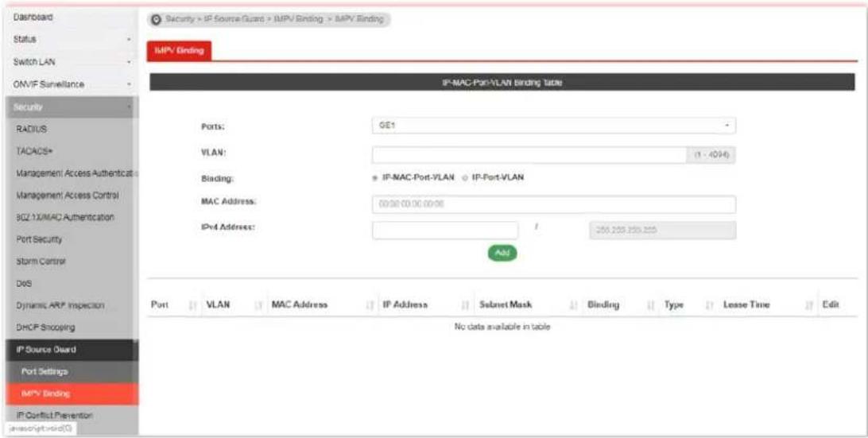Sort table by VLAN column arrows
Screen dimensions: 868x438
[258, 305]
